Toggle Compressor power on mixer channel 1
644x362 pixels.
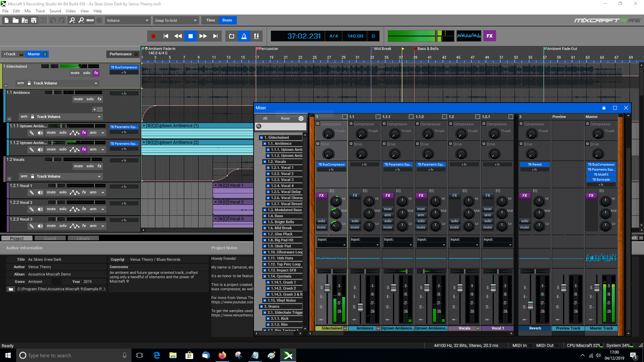tap(318, 124)
